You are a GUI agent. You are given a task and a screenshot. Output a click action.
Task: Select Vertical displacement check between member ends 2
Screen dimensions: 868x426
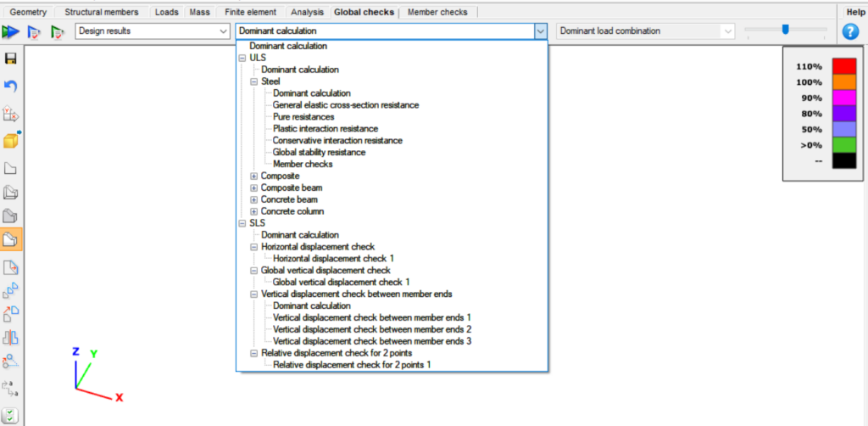click(x=372, y=329)
